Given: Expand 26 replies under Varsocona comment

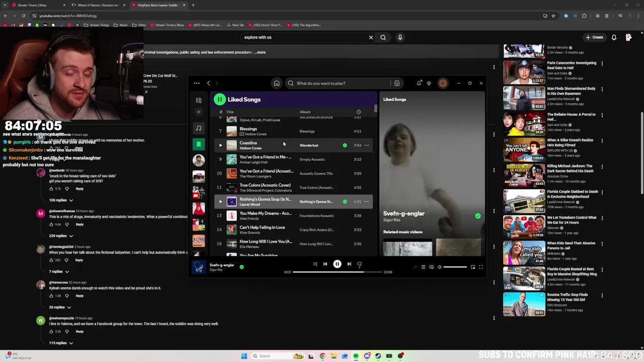Looking at the screenshot, I should (x=60, y=307).
